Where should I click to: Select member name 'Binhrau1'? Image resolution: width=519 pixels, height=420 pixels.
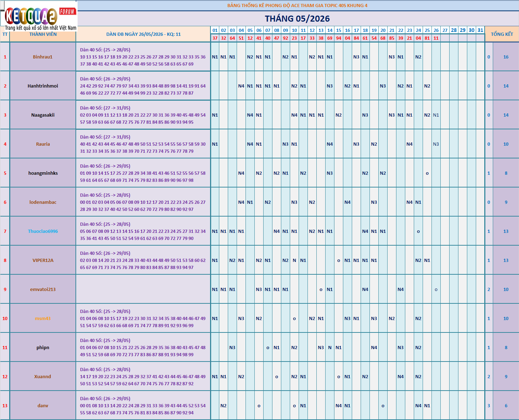click(x=43, y=57)
